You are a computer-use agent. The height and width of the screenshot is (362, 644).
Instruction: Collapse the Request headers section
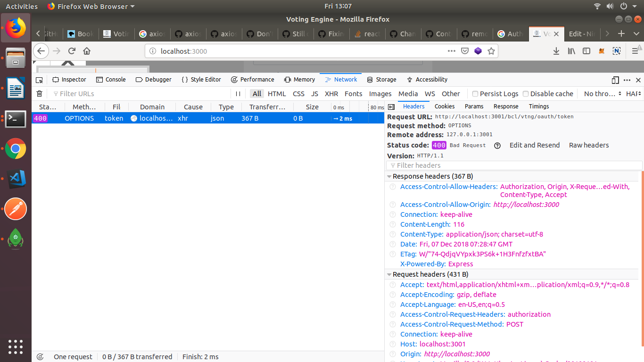[x=389, y=275]
